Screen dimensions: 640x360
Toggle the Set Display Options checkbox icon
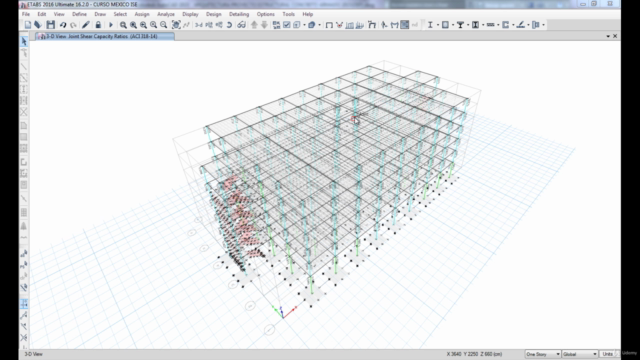[287, 25]
